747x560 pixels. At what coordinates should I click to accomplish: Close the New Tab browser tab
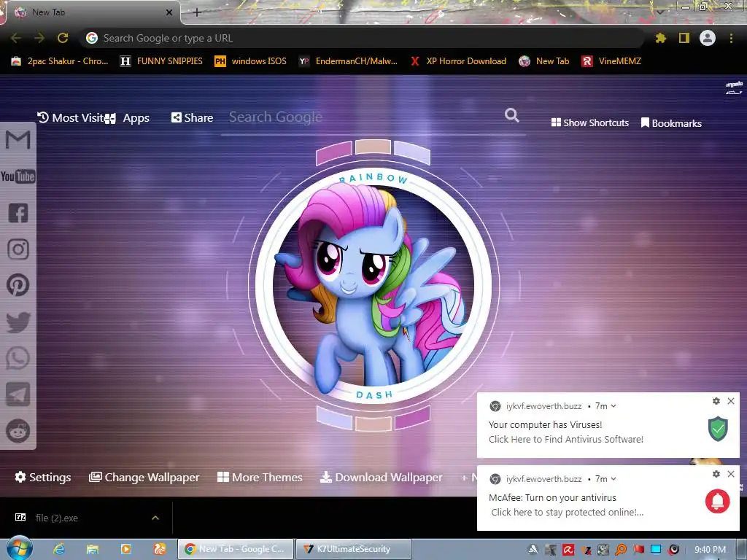[x=169, y=12]
